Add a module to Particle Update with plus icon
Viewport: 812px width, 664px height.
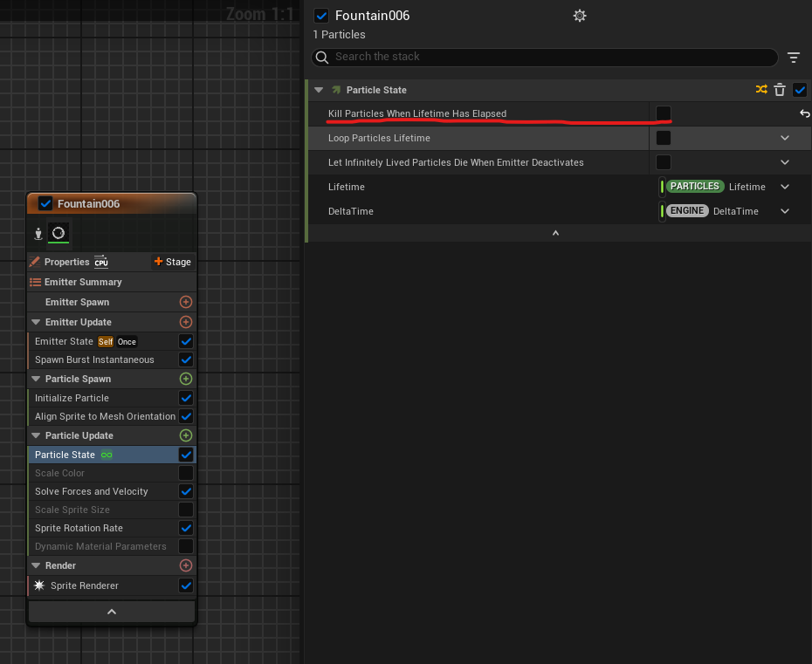click(x=185, y=435)
